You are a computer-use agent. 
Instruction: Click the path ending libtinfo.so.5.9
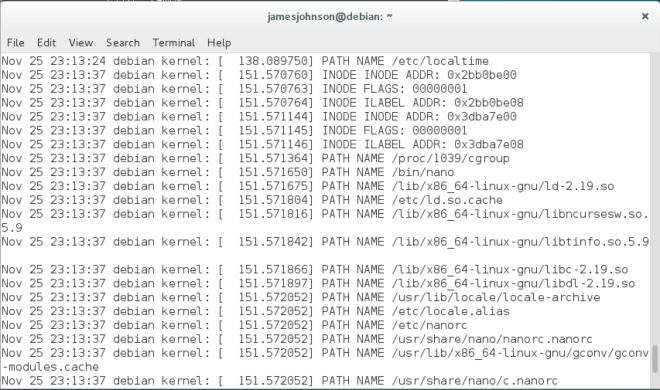click(x=520, y=241)
